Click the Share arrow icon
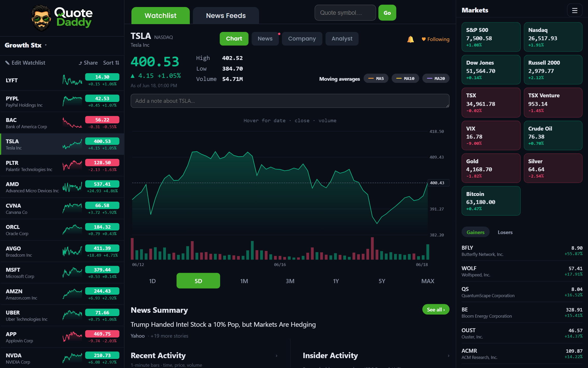The width and height of the screenshot is (588, 368). [x=80, y=63]
